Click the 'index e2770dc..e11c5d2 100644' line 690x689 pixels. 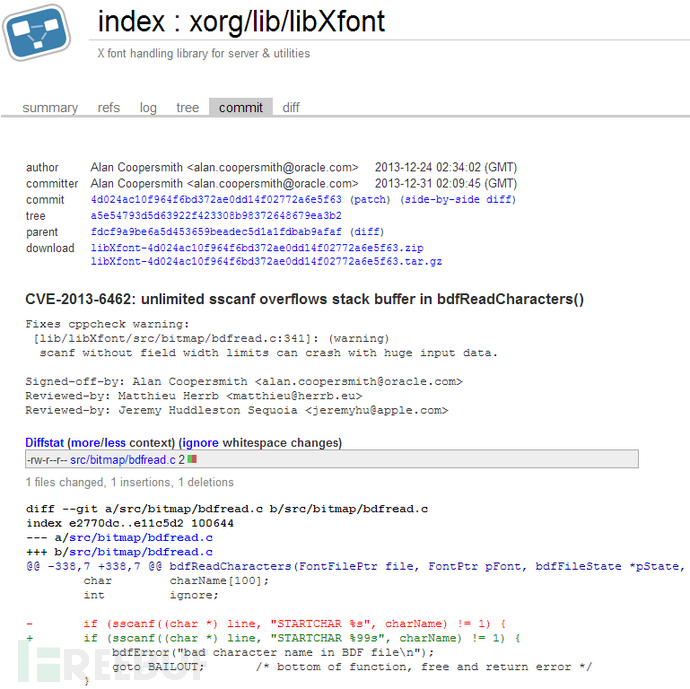[130, 523]
